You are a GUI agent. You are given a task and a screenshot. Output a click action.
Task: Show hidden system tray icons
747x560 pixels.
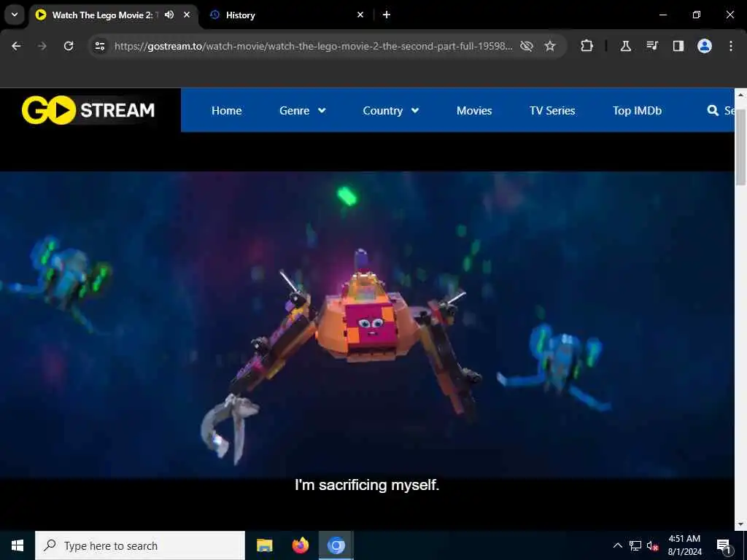(x=617, y=545)
